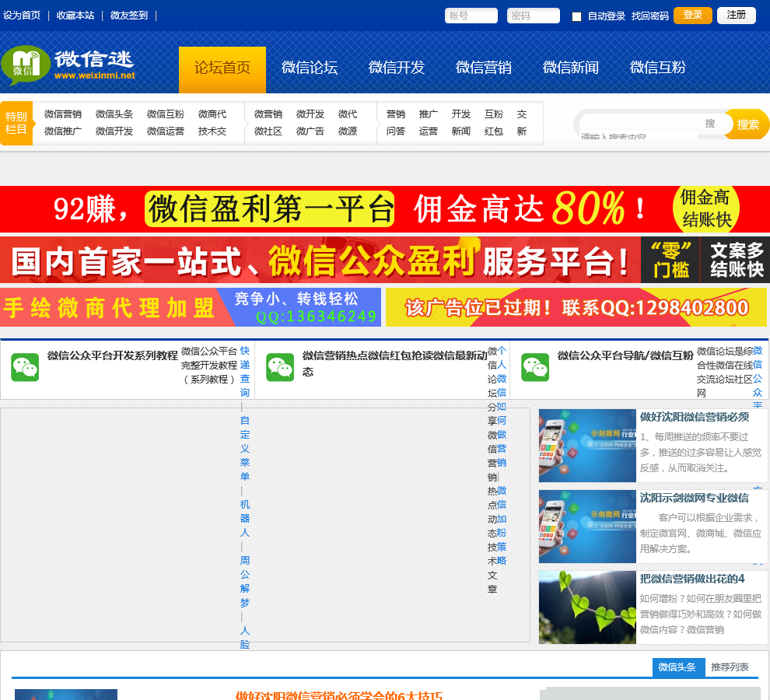Open the 问答 link
The width and height of the screenshot is (770, 700).
tap(395, 131)
